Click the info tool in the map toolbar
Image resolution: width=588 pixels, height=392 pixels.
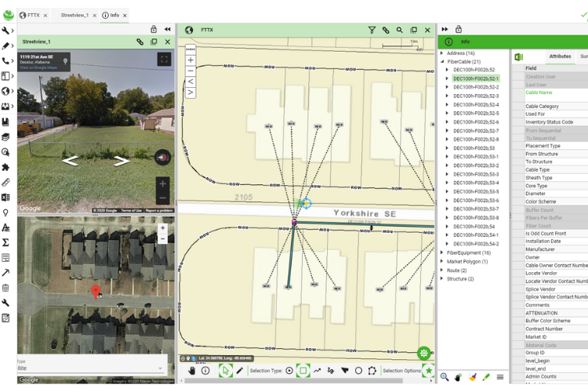click(x=205, y=371)
